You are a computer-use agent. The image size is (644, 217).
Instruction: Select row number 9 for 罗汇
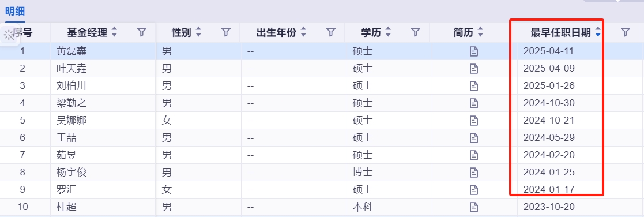(22, 189)
